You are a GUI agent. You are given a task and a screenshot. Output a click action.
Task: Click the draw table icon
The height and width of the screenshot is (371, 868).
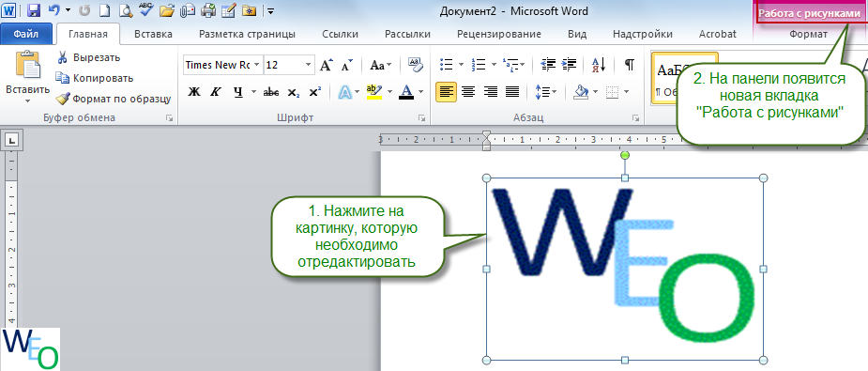pyautogui.click(x=228, y=10)
